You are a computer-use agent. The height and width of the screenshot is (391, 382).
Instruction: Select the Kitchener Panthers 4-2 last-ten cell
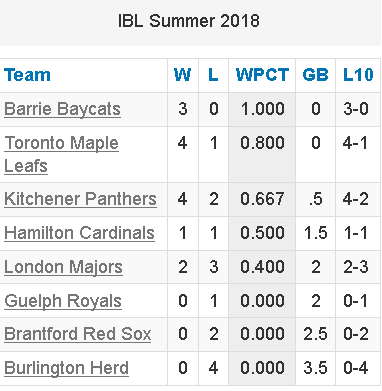pos(358,199)
